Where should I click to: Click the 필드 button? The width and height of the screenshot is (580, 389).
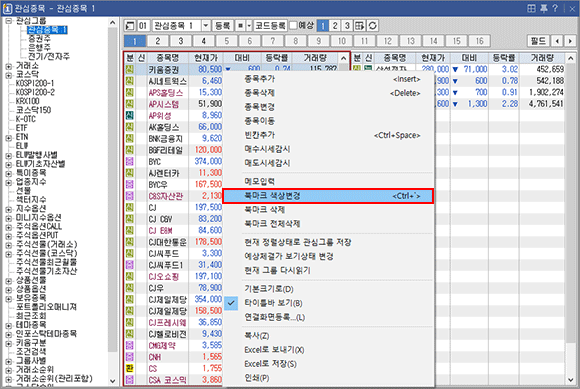(538, 41)
